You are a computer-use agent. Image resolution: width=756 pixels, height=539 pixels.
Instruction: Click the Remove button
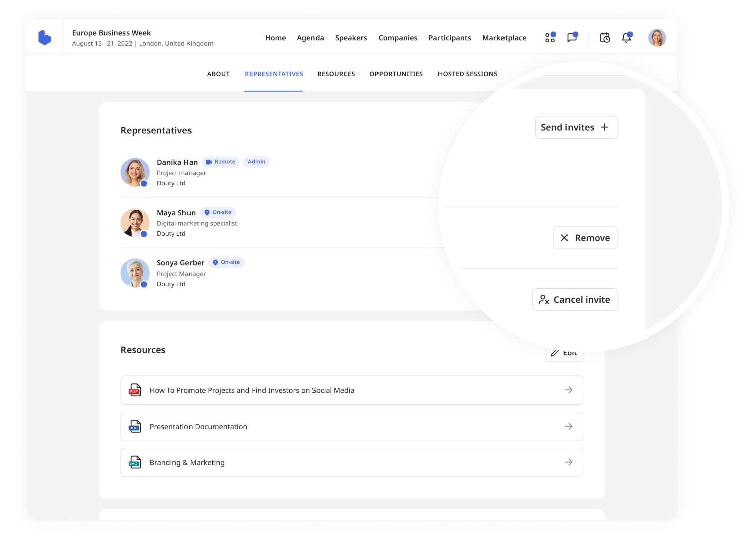(x=586, y=238)
